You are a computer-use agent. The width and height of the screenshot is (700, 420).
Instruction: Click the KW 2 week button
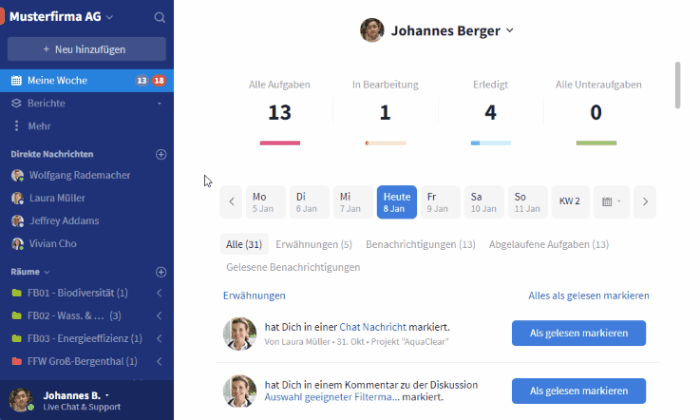click(x=571, y=202)
